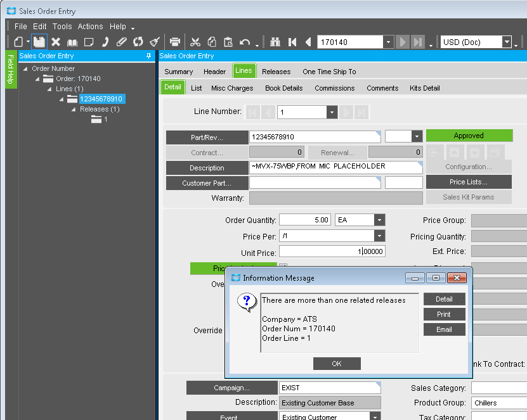Switch to the Header tab
Screen dimensions: 527x420
214,72
